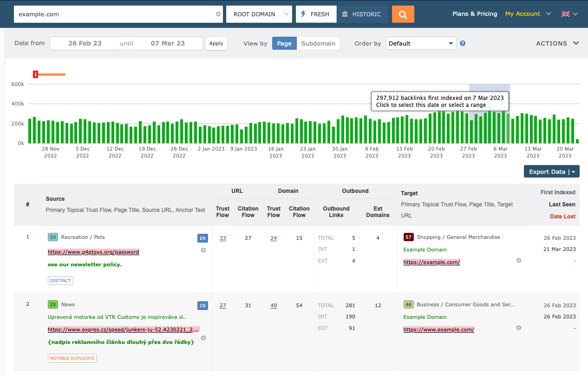Switch View by to Subdomain
Screen dimensions: 588x376
[x=318, y=43]
